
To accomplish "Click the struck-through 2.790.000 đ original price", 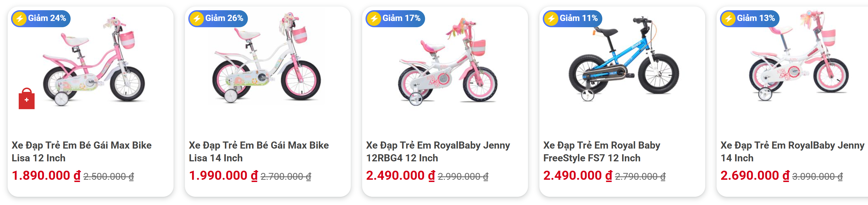I will [x=640, y=176].
